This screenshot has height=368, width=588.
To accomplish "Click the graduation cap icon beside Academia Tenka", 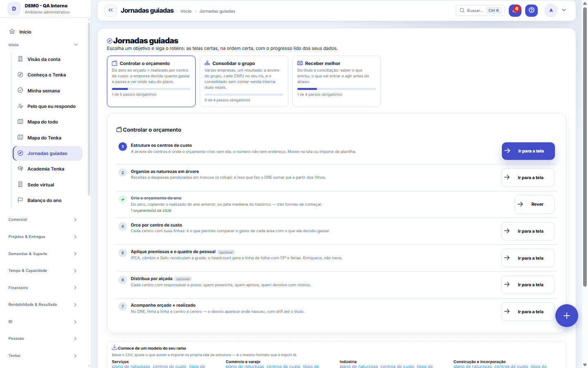I will point(20,169).
